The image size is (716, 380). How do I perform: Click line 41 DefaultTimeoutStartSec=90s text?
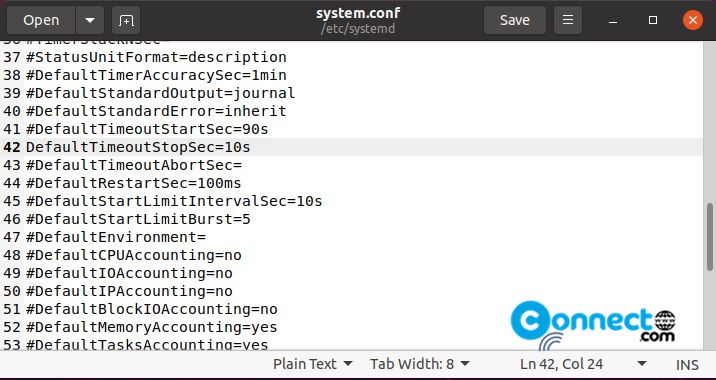pos(147,129)
